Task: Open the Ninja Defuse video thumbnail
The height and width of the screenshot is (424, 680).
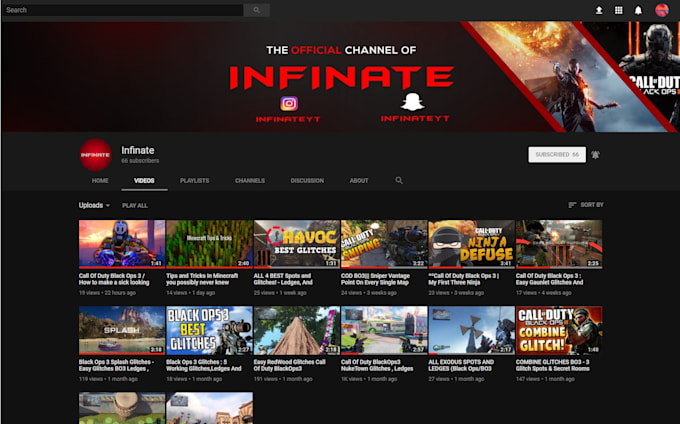Action: (x=471, y=244)
